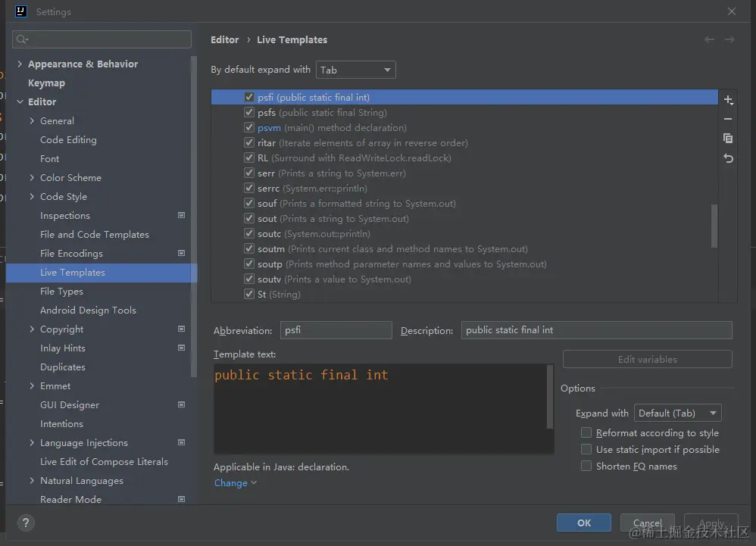Image resolution: width=756 pixels, height=546 pixels.
Task: Click inside the Template text editor
Action: point(380,409)
